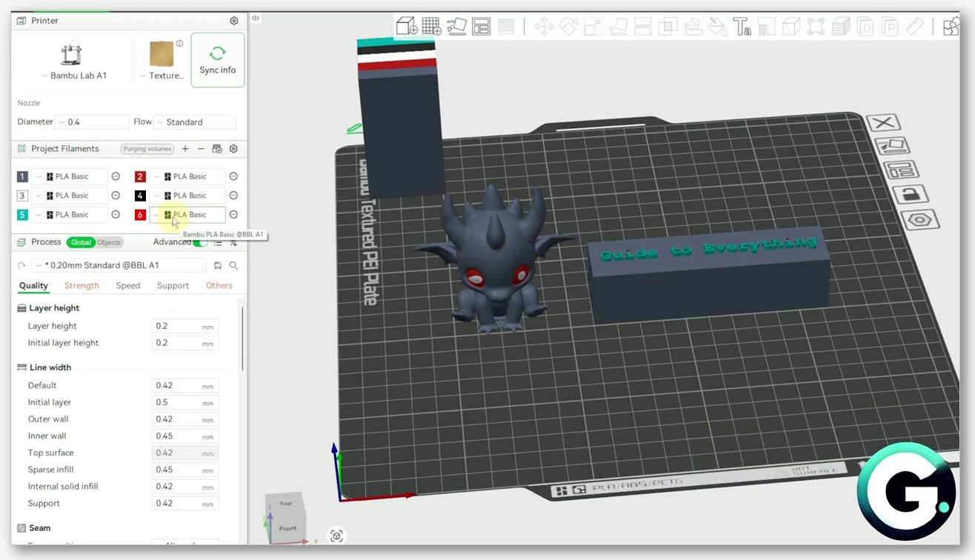This screenshot has width=975, height=560.
Task: Open filament 3 PLA Basic dropdown
Action: [x=70, y=196]
